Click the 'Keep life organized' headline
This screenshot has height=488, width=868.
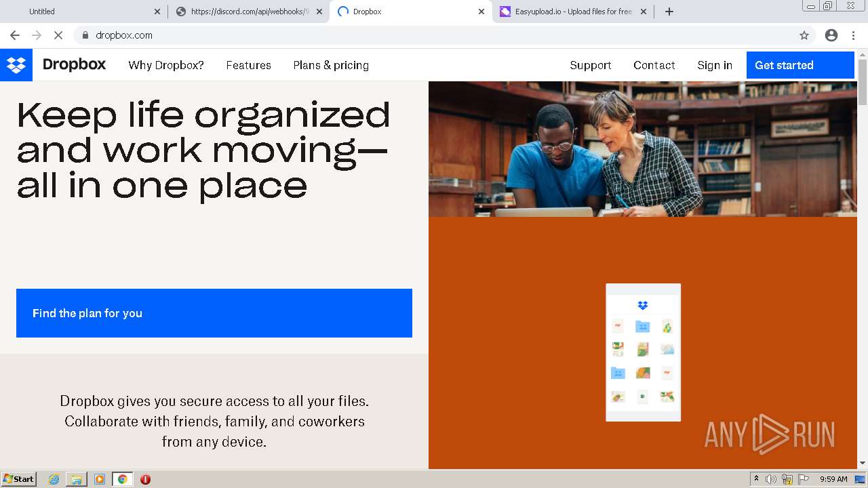[x=203, y=150]
